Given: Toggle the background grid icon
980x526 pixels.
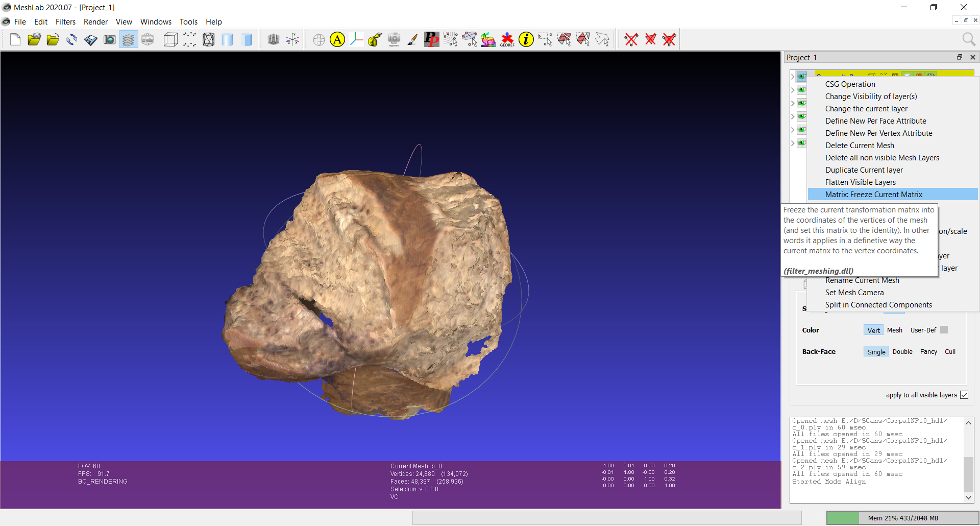Looking at the screenshot, I should click(274, 39).
